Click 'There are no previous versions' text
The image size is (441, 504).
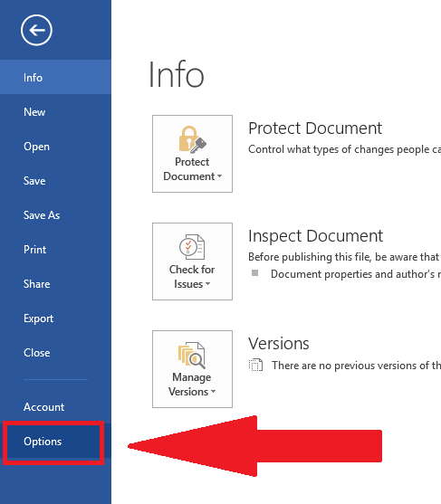[356, 366]
